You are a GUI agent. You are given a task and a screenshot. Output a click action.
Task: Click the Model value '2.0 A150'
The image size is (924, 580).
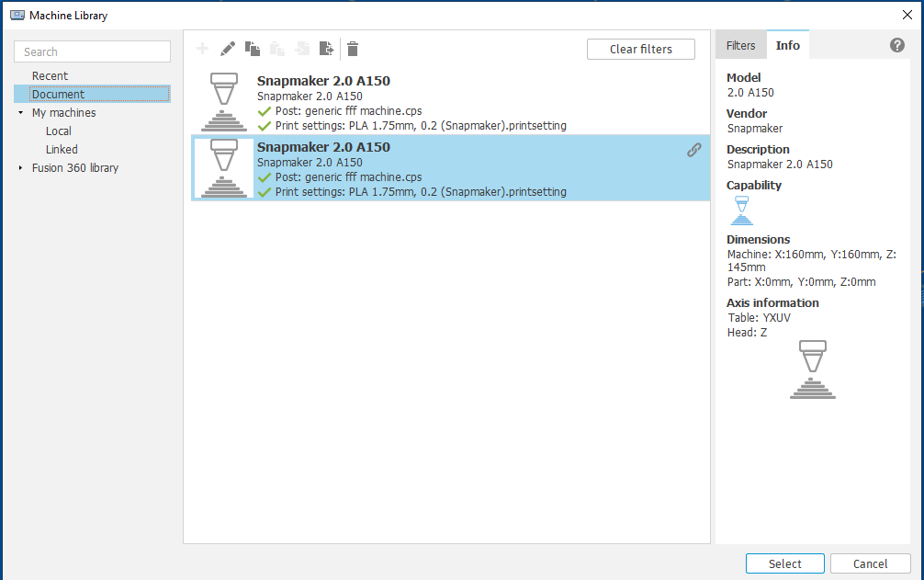(750, 93)
